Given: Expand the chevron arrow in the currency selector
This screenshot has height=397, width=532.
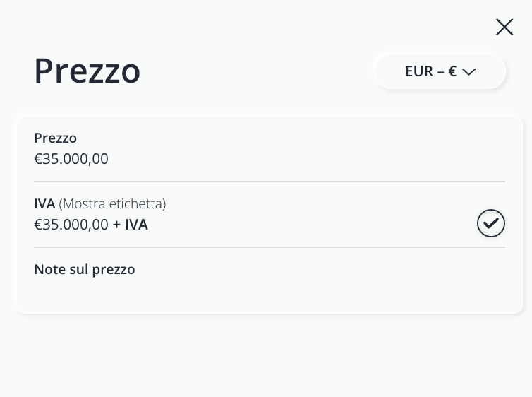Looking at the screenshot, I should [x=469, y=71].
